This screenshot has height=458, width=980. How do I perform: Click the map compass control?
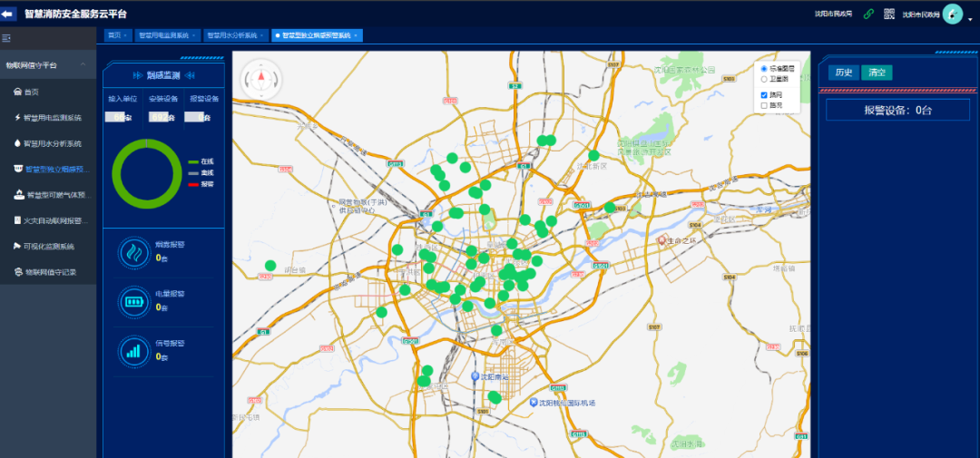coord(261,78)
